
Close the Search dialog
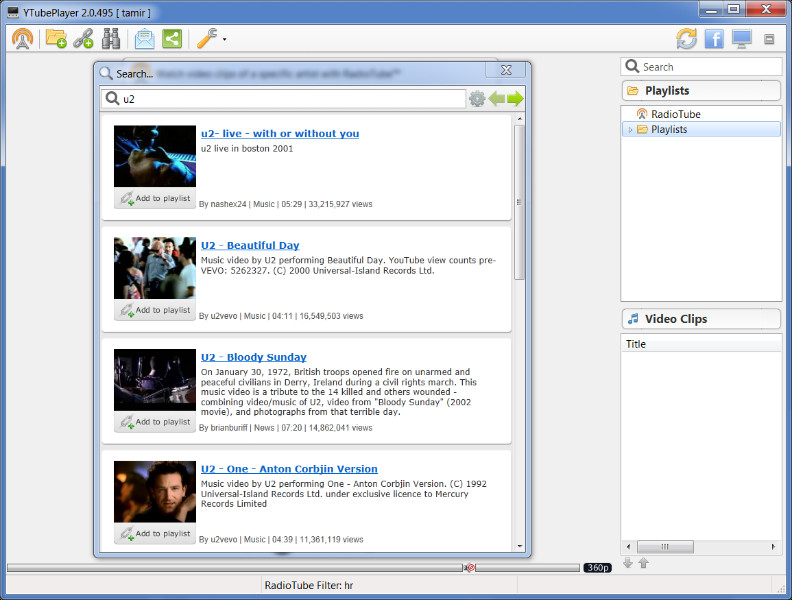coord(506,70)
